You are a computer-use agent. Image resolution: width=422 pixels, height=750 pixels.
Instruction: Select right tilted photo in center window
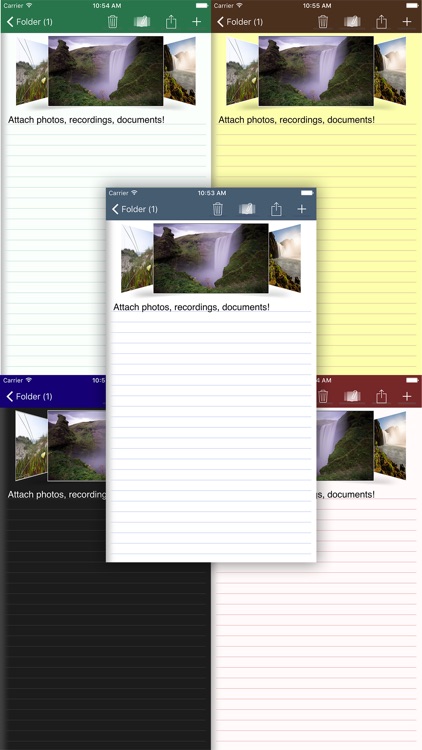point(285,259)
